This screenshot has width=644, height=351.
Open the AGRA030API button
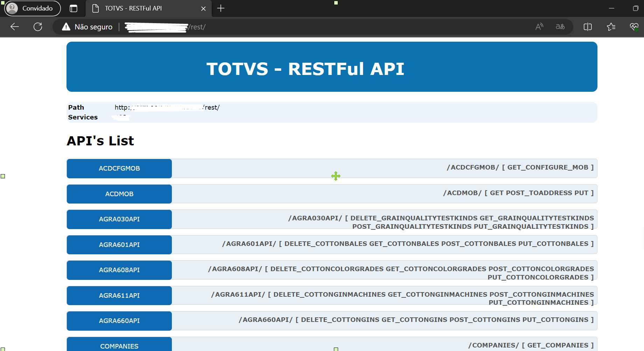[x=119, y=219]
